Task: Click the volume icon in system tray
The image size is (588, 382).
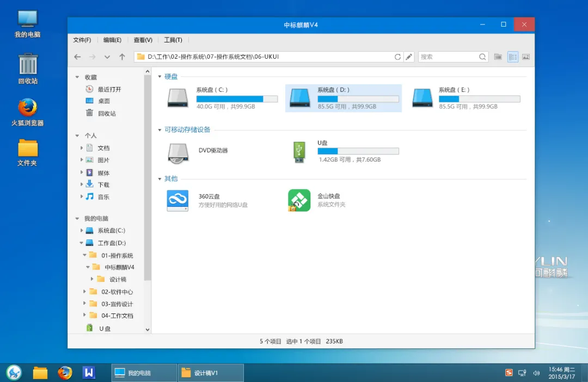Action: tap(537, 373)
